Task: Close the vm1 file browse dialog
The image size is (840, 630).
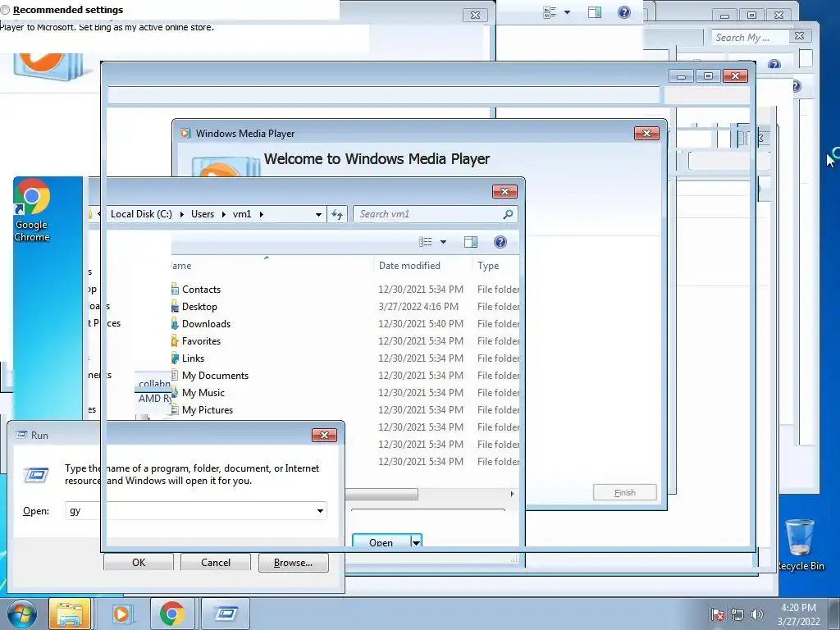Action: point(504,191)
